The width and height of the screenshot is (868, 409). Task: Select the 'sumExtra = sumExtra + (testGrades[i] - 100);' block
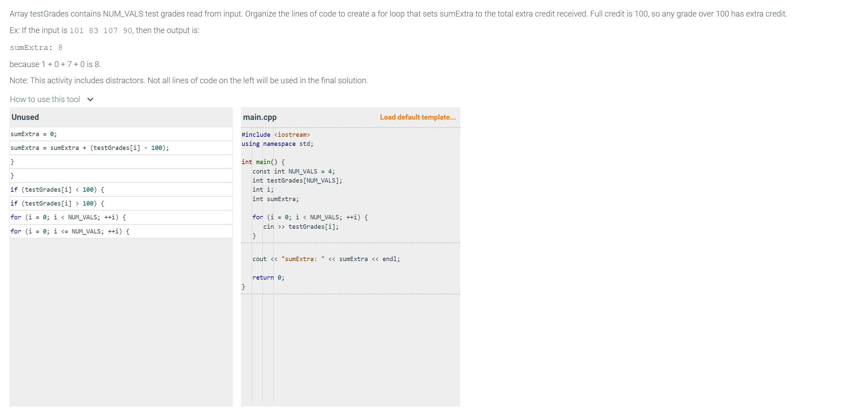point(121,148)
